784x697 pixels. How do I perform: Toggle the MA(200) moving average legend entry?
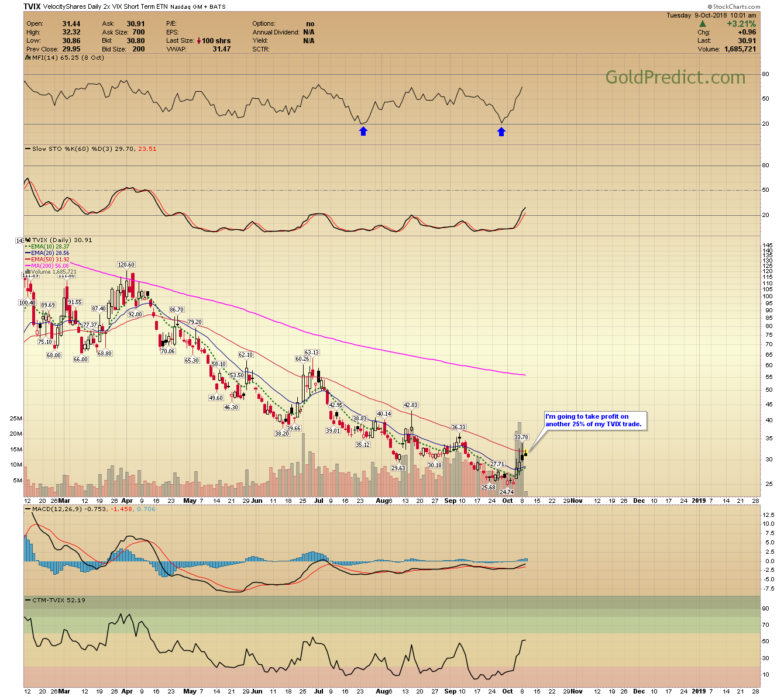tap(28, 265)
